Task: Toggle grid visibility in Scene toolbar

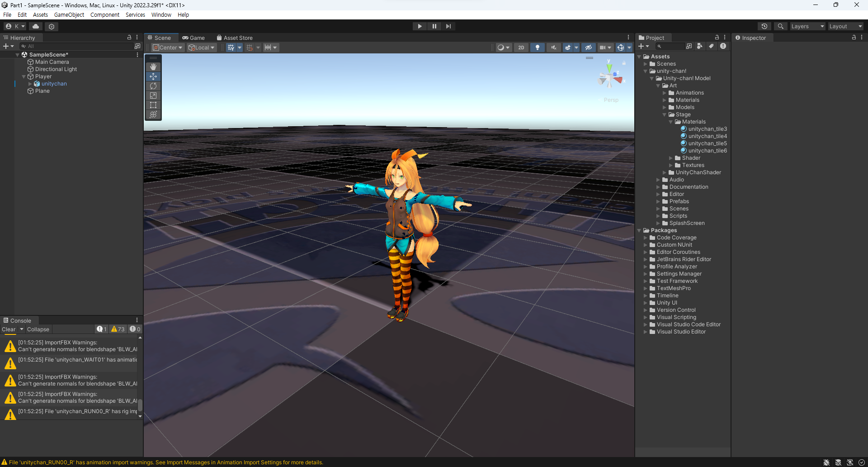Action: (231, 48)
